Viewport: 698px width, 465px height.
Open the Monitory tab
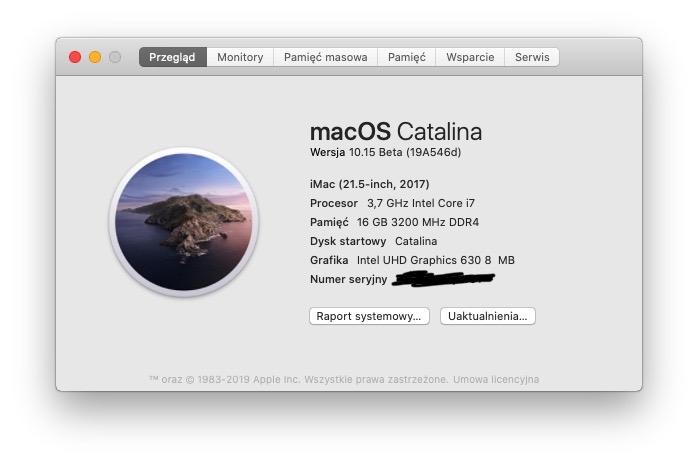coord(240,57)
